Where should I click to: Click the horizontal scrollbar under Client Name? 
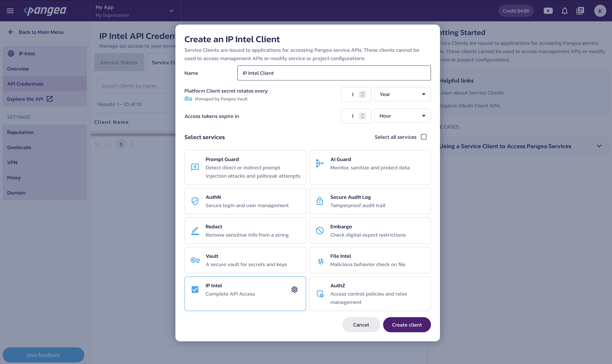(x=133, y=135)
